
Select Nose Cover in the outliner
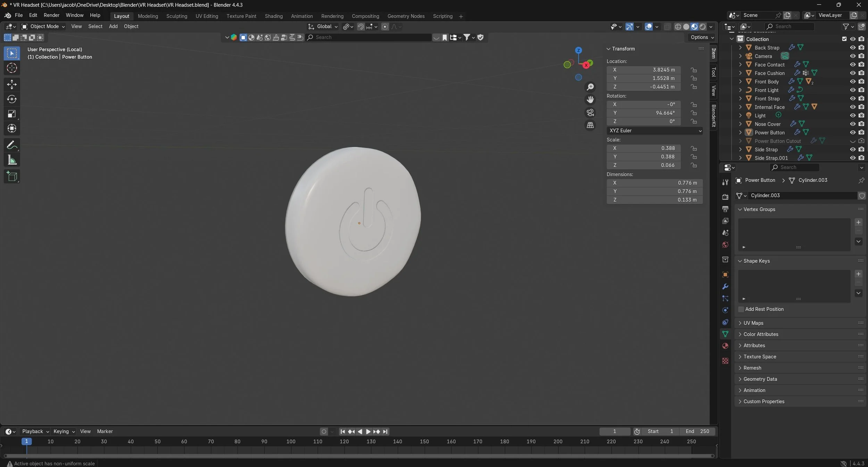(767, 124)
